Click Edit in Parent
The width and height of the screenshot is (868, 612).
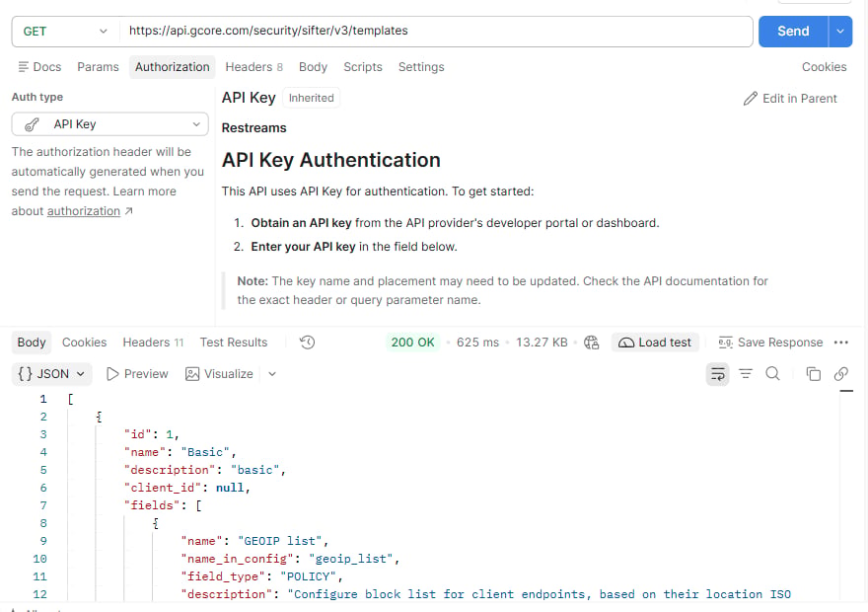(790, 99)
